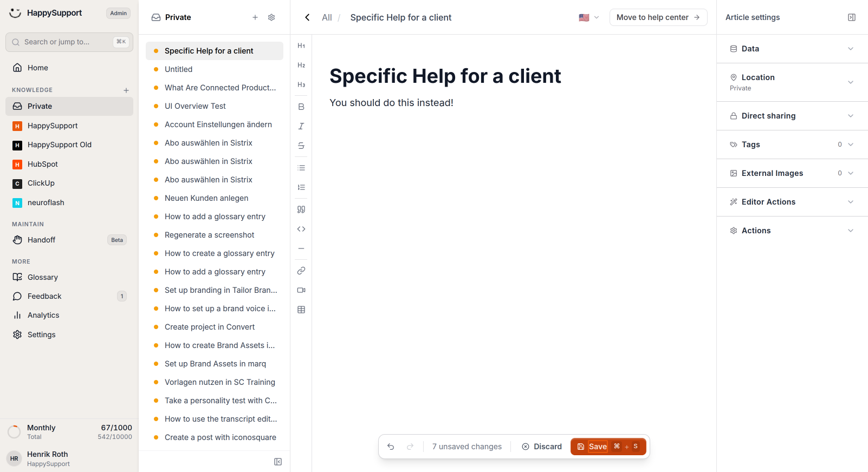Insert a bulleted list

tap(301, 168)
